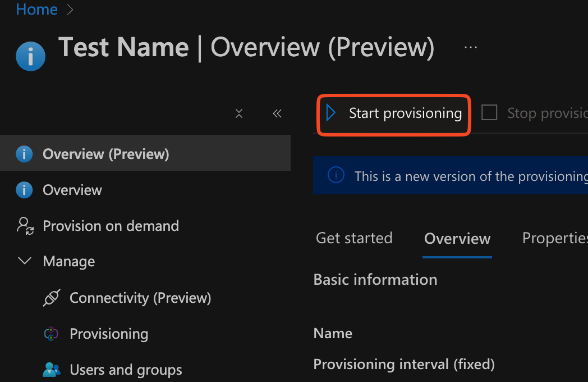Click the Test Name info icon in header

point(30,56)
